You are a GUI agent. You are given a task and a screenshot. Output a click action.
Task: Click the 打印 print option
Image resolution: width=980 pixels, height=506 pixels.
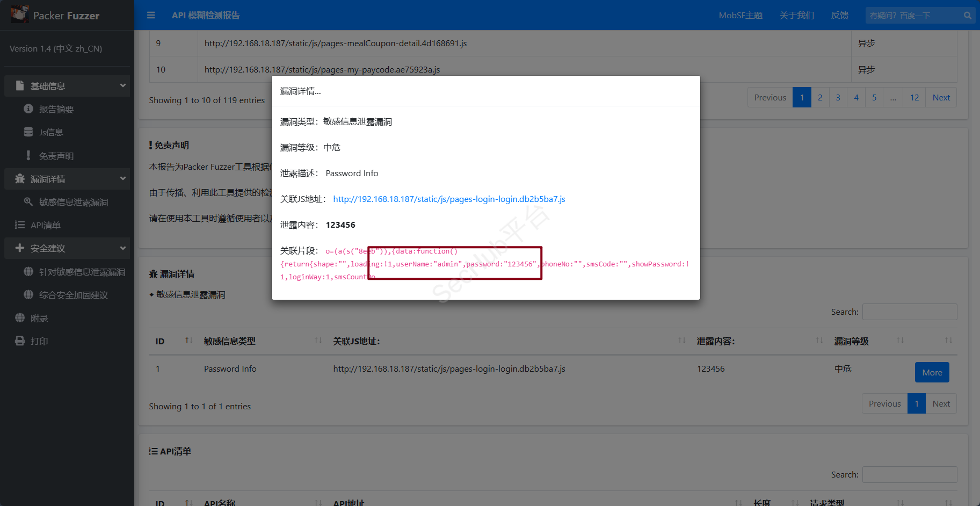[x=39, y=341]
